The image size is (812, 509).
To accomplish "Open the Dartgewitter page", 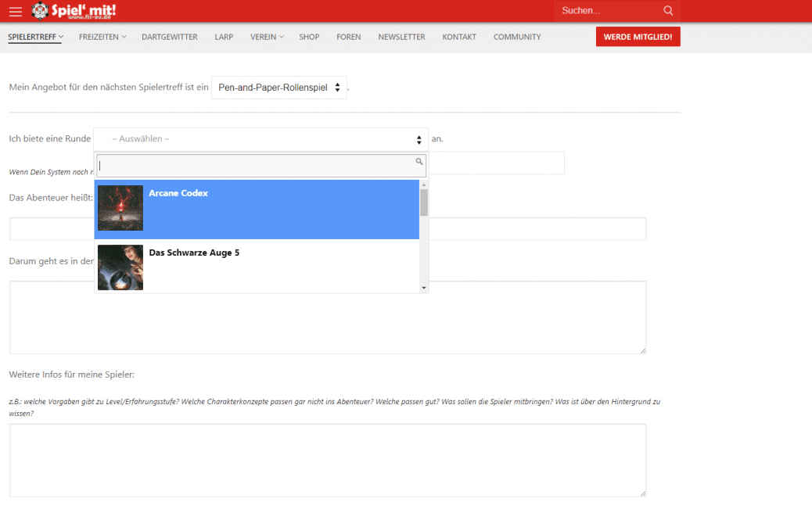I will tap(170, 37).
